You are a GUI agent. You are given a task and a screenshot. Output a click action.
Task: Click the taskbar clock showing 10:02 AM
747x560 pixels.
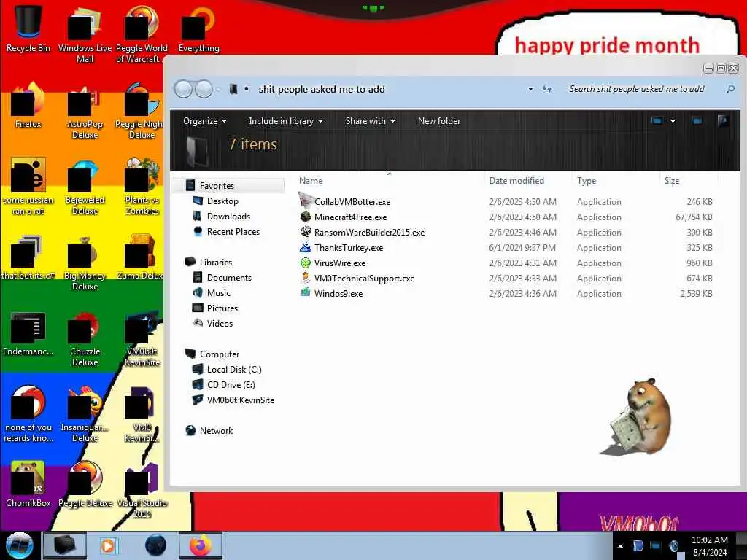709,546
